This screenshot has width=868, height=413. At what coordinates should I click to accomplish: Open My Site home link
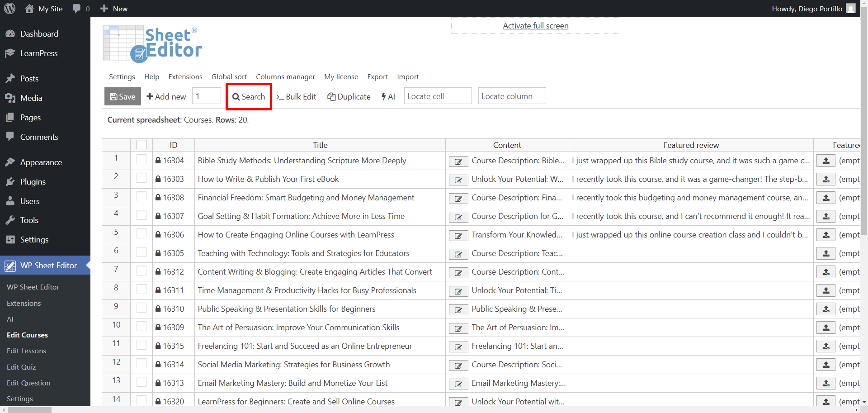(x=44, y=9)
